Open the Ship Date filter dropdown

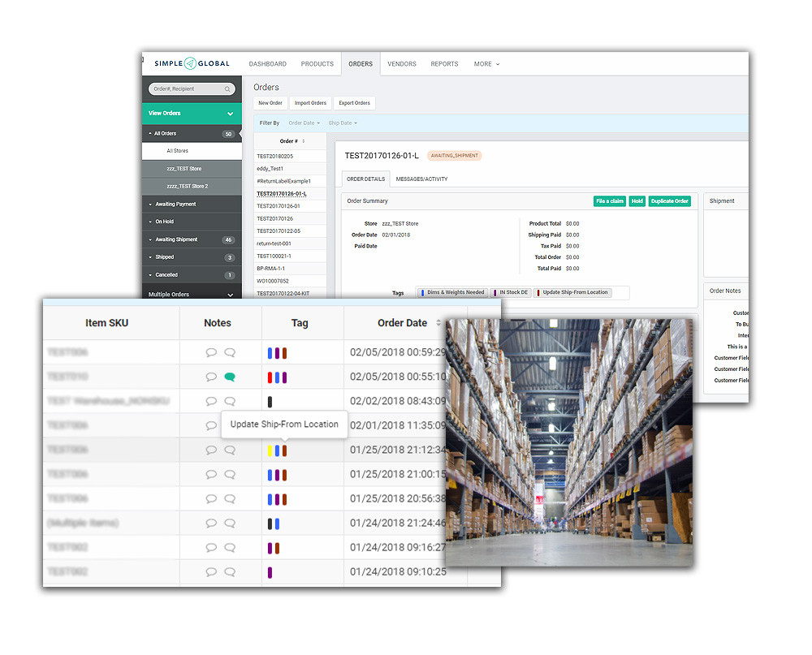coord(343,123)
